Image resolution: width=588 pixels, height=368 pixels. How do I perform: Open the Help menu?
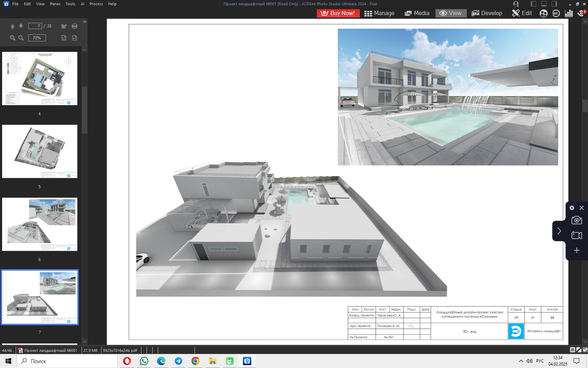point(112,4)
